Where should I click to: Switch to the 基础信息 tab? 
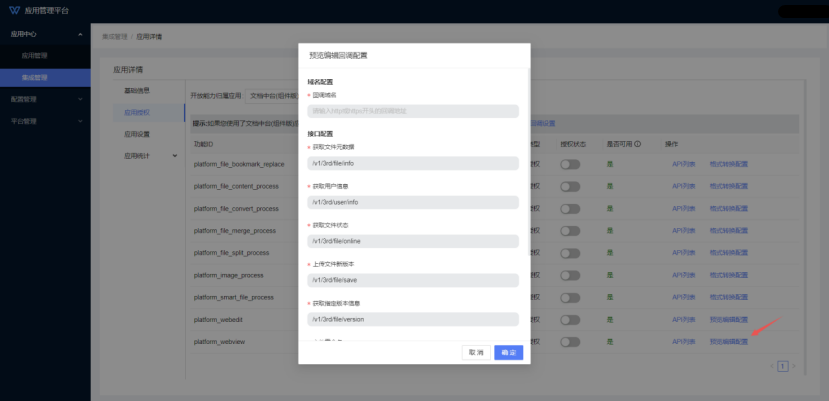coord(137,91)
